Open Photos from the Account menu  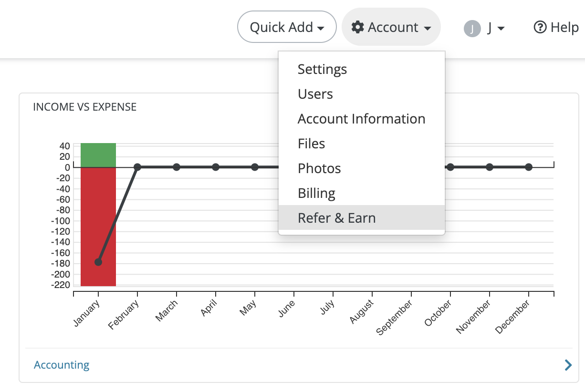click(319, 168)
